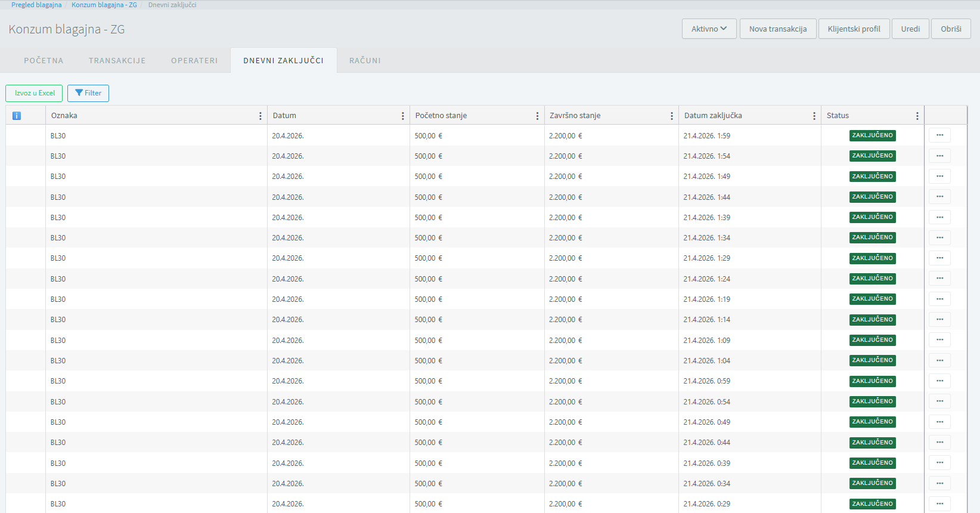
Task: Expand the Aktivno status dropdown
Action: pos(709,29)
